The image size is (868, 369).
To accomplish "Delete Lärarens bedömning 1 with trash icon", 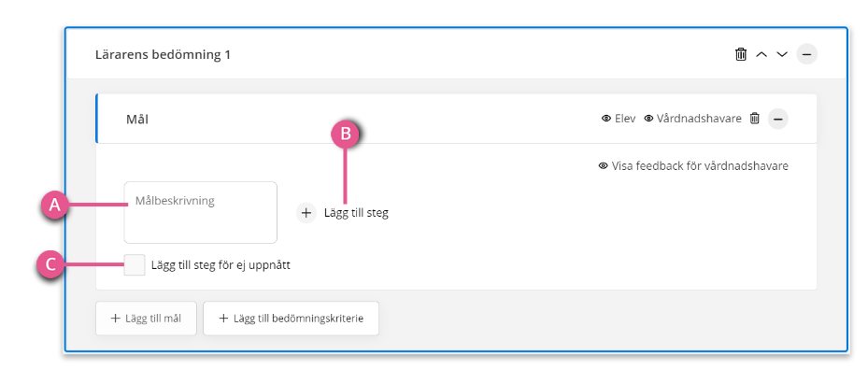I will (x=741, y=54).
